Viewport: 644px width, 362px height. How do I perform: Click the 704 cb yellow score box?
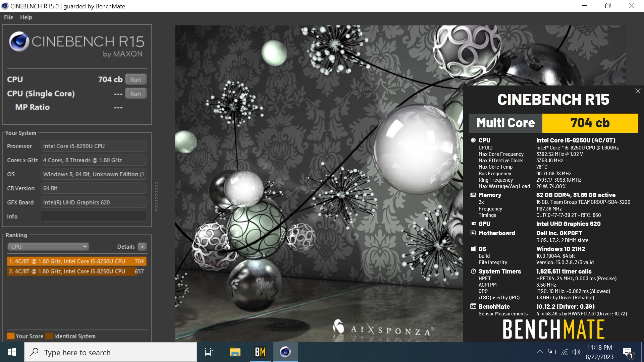pyautogui.click(x=590, y=123)
